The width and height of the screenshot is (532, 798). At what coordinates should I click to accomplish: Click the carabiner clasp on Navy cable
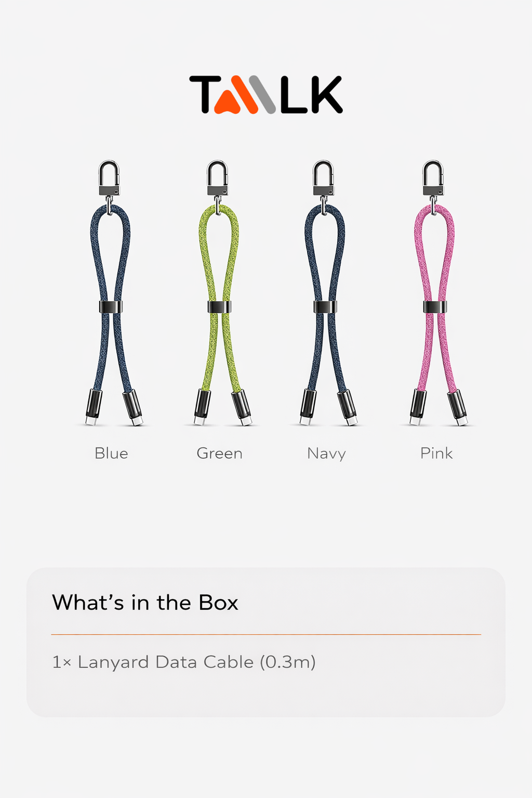click(x=323, y=178)
